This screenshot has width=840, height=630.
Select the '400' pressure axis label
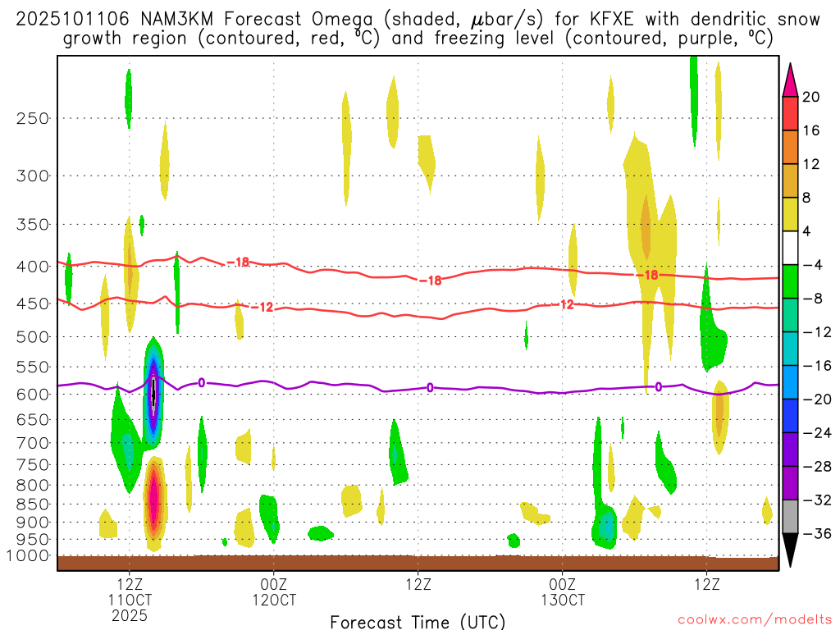point(33,267)
